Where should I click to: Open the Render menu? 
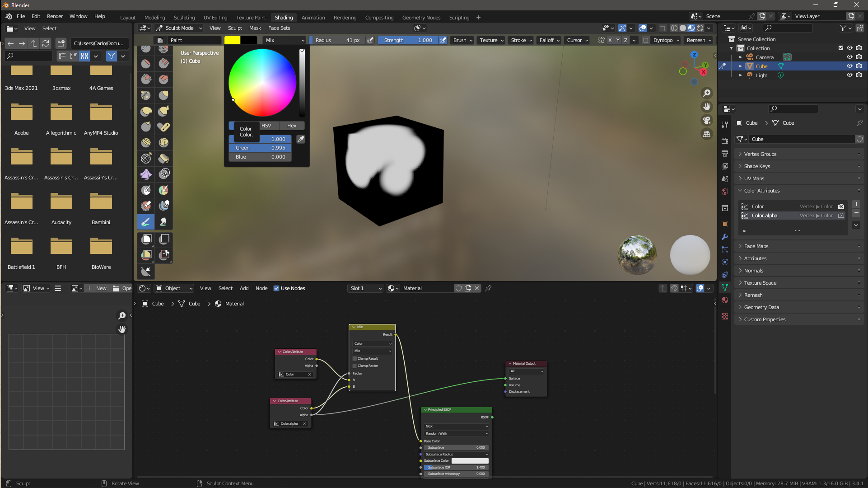coord(55,16)
